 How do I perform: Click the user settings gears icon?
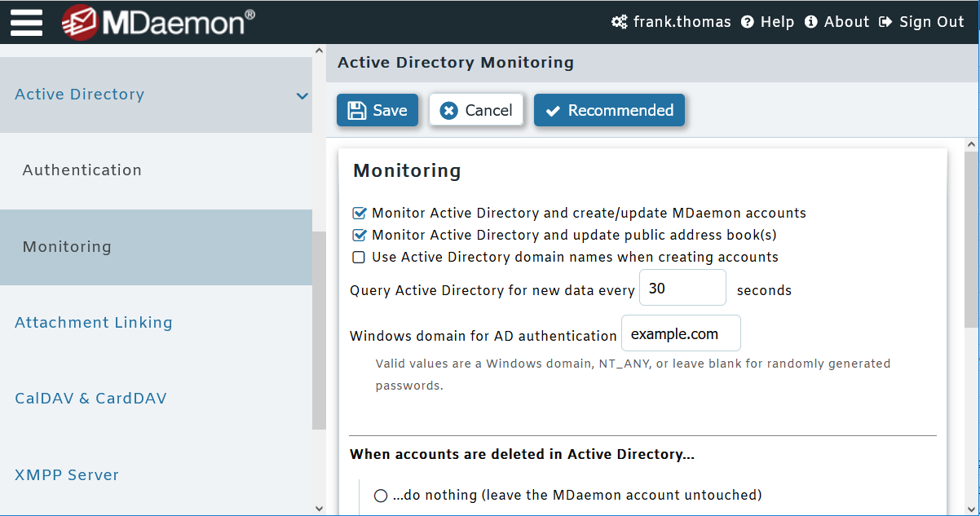point(620,22)
